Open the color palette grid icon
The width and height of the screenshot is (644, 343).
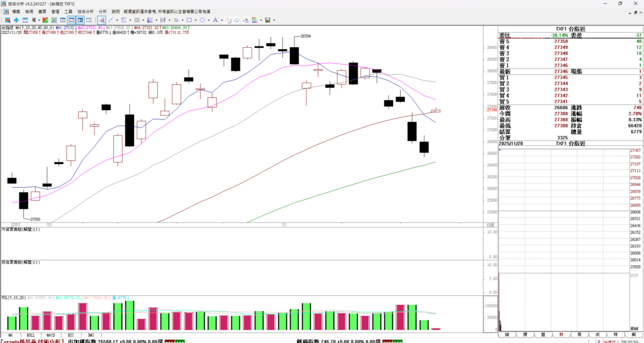(x=255, y=20)
